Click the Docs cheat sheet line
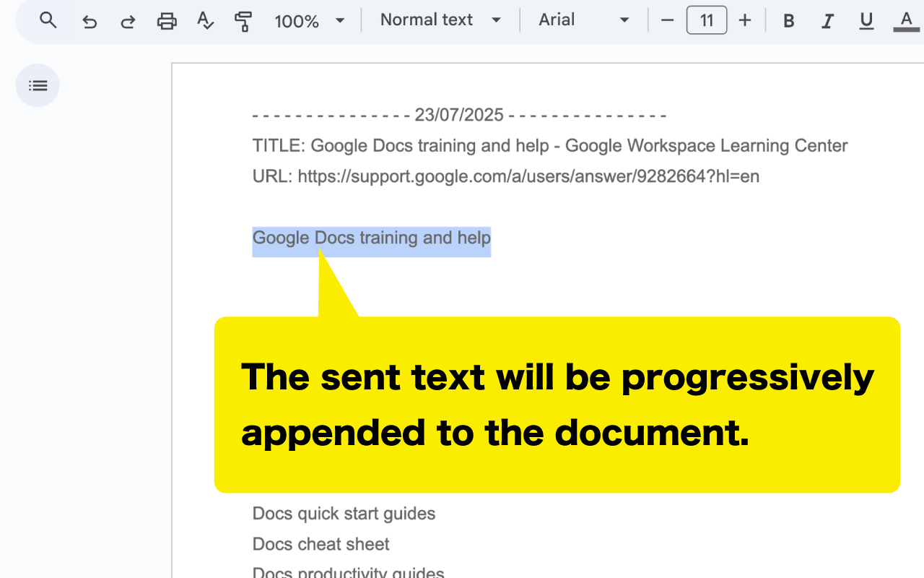 (x=321, y=544)
